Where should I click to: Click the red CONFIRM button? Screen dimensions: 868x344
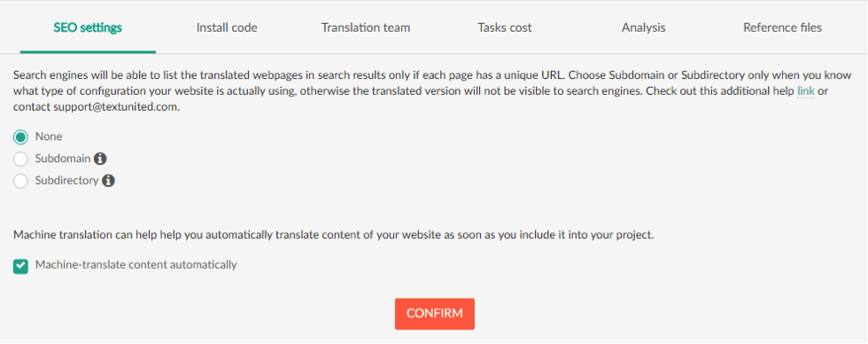pos(435,314)
